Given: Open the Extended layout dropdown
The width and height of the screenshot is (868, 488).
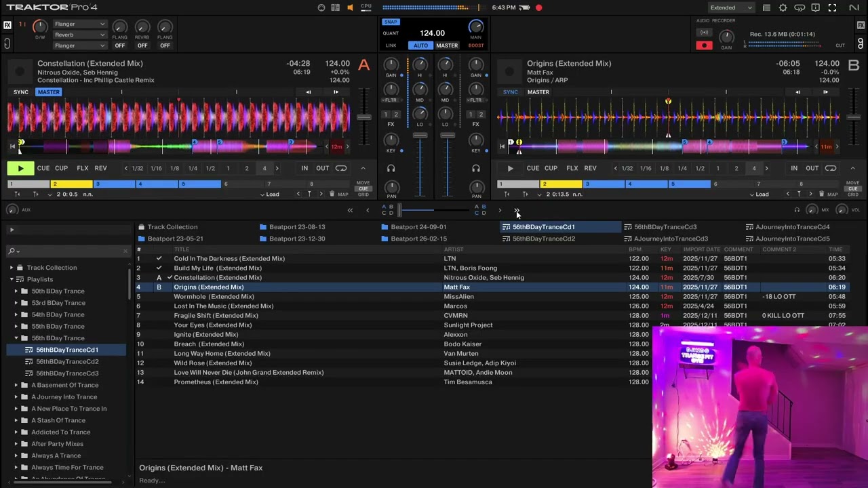Looking at the screenshot, I should point(730,7).
